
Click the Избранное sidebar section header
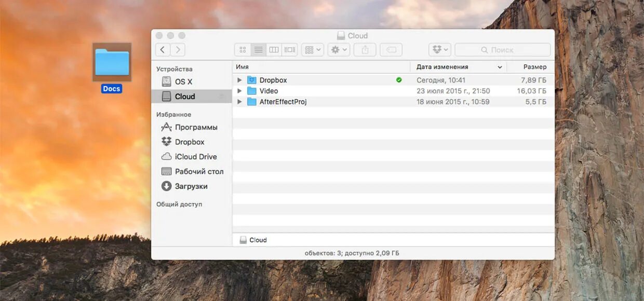(x=174, y=114)
